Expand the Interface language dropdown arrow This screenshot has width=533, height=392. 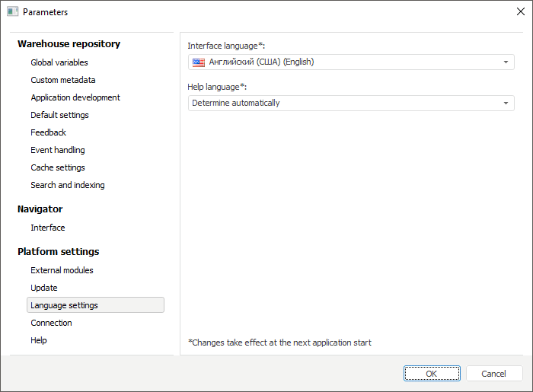coord(506,62)
